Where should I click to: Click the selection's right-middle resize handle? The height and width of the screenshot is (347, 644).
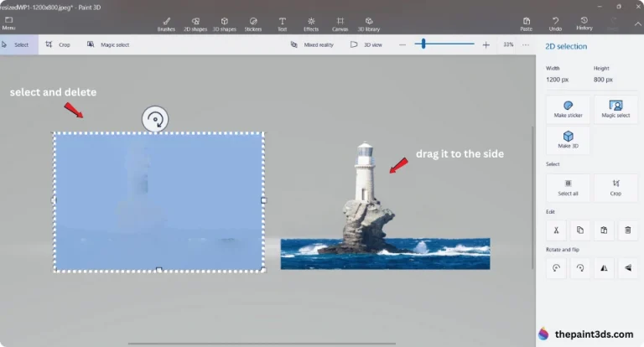coord(263,200)
